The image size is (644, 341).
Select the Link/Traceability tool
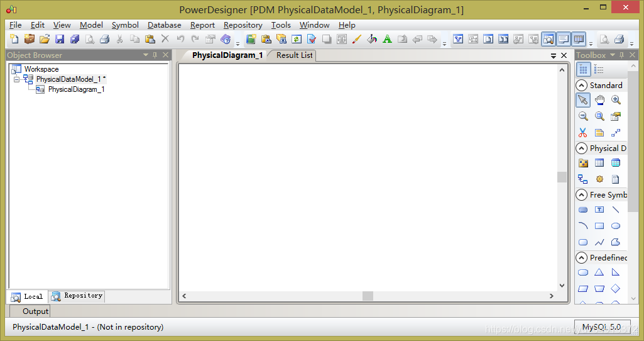coord(616,133)
